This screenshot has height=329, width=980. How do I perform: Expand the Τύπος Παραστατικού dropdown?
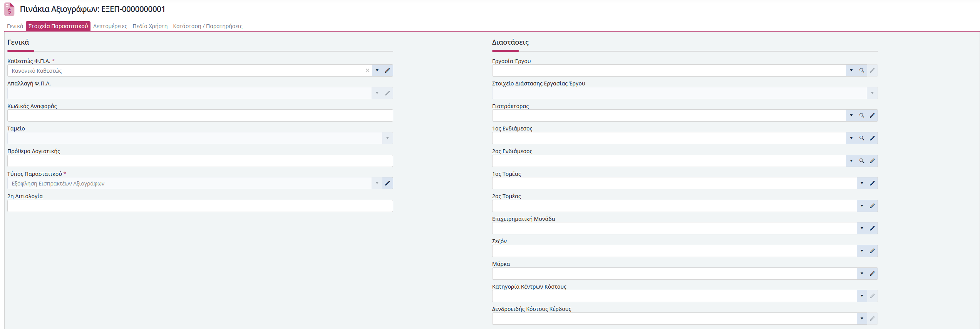click(377, 183)
